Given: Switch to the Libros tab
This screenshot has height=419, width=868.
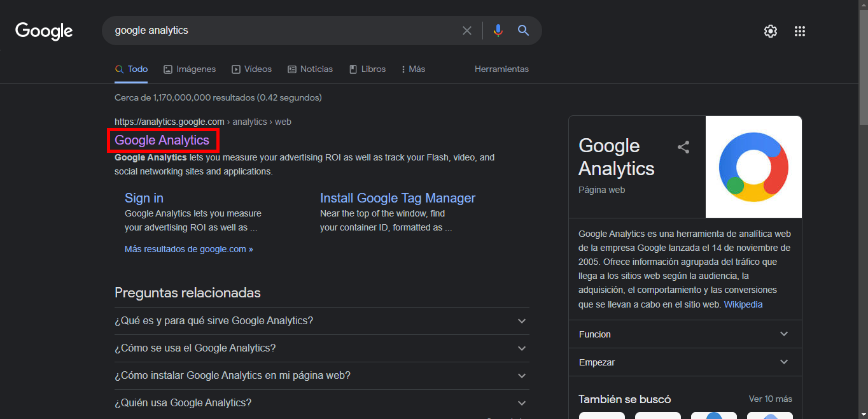Looking at the screenshot, I should tap(367, 69).
